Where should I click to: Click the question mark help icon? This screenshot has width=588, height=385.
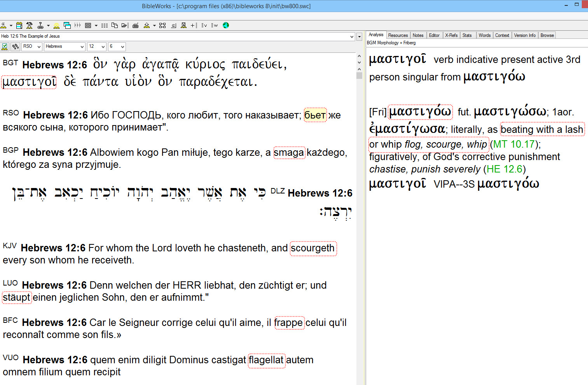pos(40,25)
